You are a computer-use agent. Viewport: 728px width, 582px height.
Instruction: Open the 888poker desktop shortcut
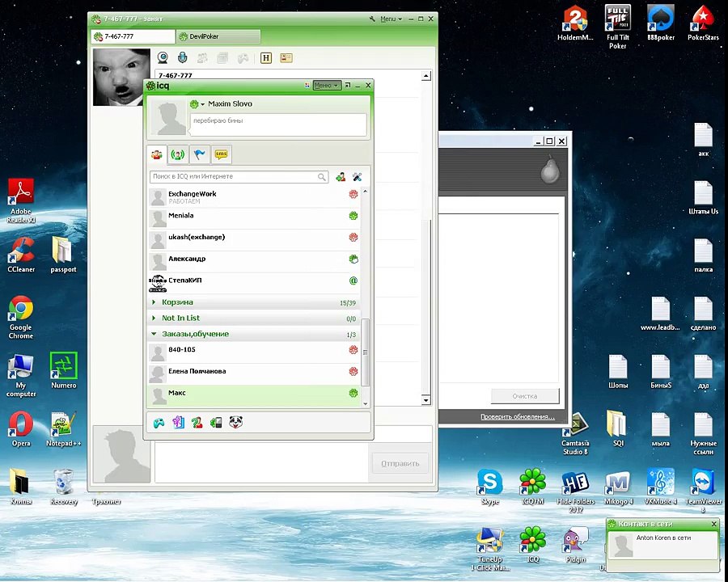pos(661,23)
